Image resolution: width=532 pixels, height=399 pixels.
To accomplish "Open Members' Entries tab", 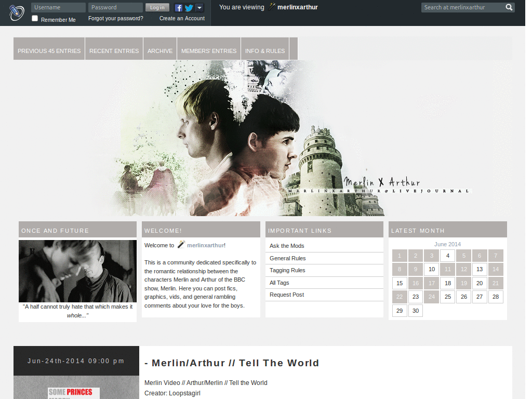I will click(209, 49).
